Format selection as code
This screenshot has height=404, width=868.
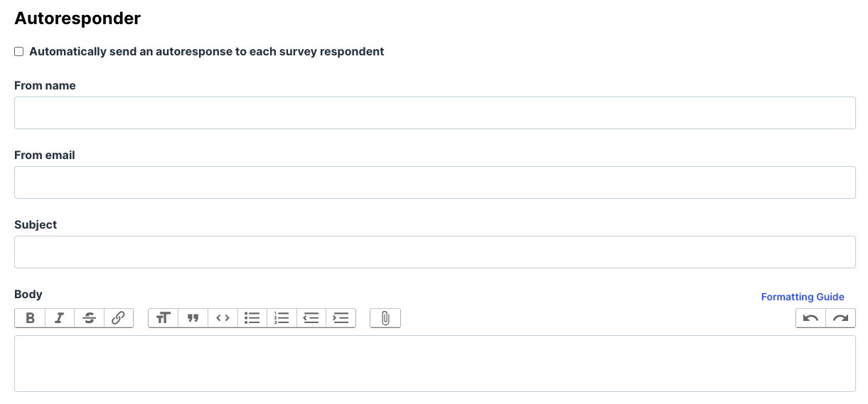[x=223, y=318]
